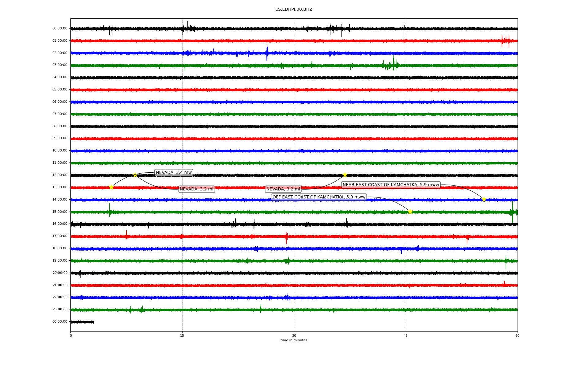This screenshot has height=368, width=588.
Task: Click the star marker on 14:00:00 trace
Action: (484, 199)
